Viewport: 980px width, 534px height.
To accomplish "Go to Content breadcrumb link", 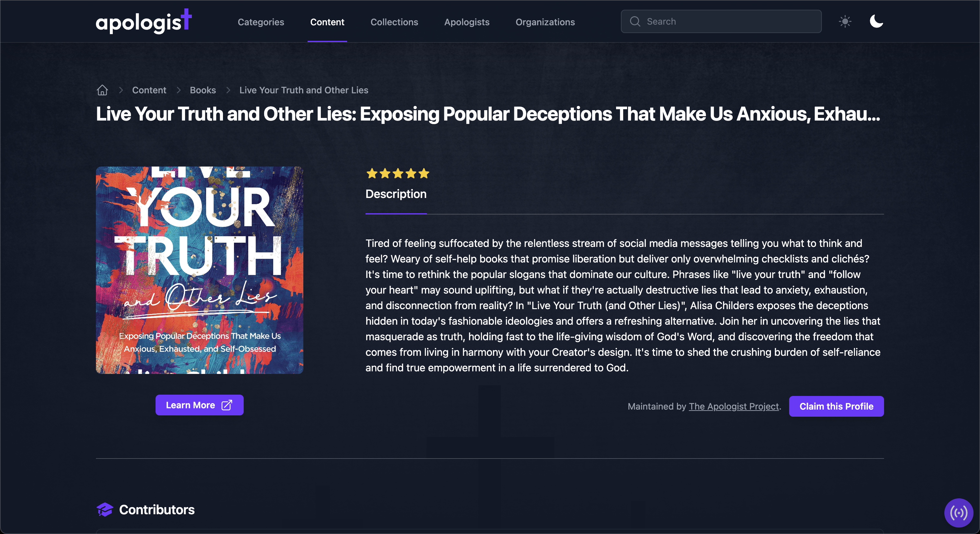I will [x=149, y=90].
